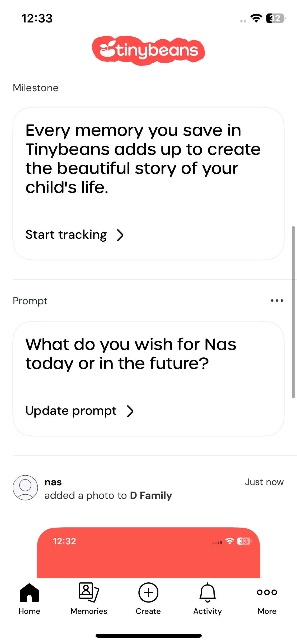Select the Memories tab label
This screenshot has height=644, width=297.
pyautogui.click(x=89, y=611)
